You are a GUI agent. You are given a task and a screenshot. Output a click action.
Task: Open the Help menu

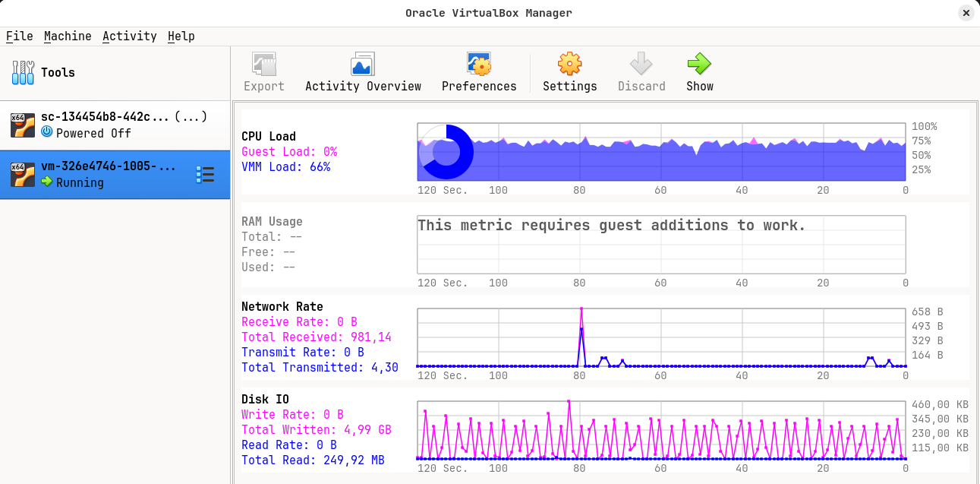point(181,36)
